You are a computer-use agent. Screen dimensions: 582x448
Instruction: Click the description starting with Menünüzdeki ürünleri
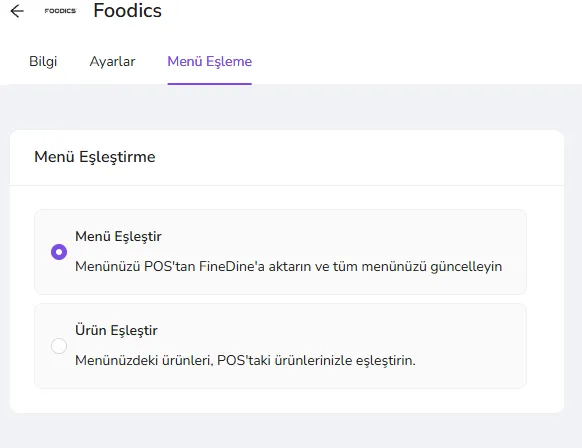point(245,360)
